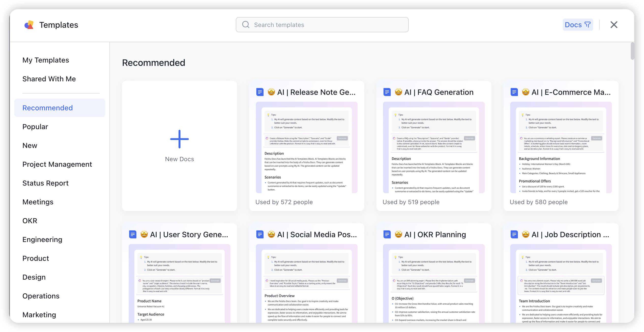Screen dimensions: 644x332
Task: Click the Templates app logo icon
Action: [x=29, y=25]
